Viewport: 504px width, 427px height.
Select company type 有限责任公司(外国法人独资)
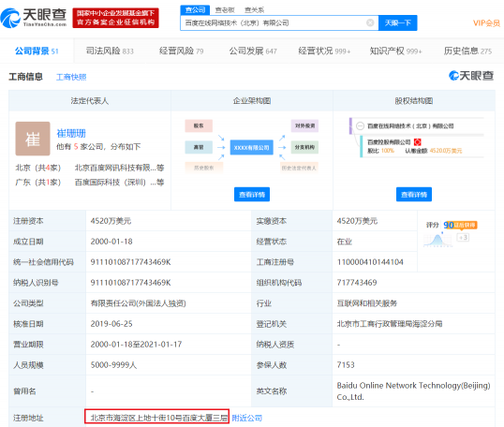(138, 303)
